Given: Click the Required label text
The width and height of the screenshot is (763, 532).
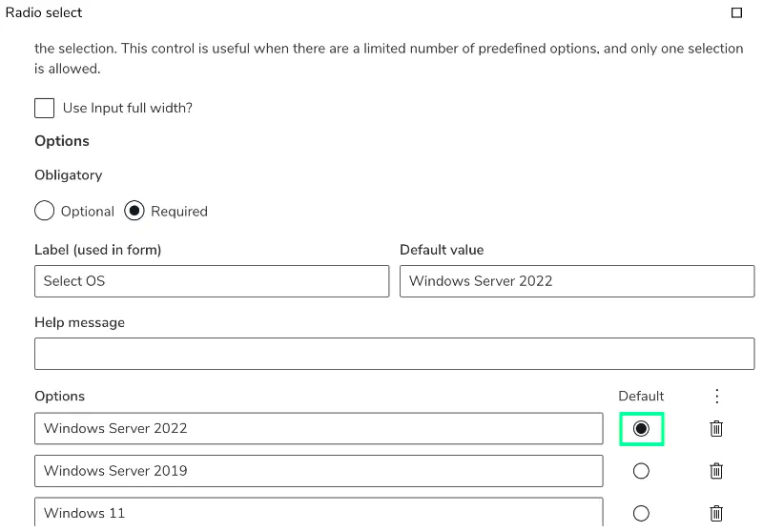Looking at the screenshot, I should tap(179, 212).
